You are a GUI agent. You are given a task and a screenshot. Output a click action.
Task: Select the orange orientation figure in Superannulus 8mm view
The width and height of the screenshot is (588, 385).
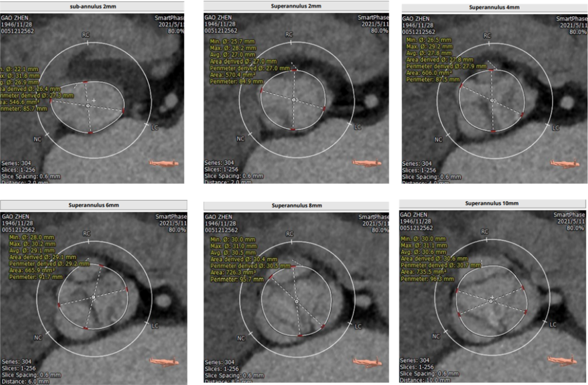coord(366,362)
